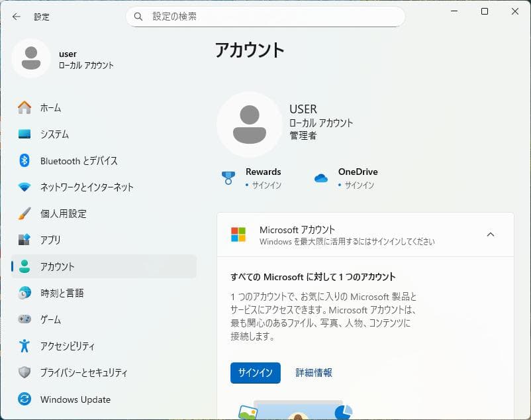
Task: Open the ホーム section icon
Action: (24, 107)
